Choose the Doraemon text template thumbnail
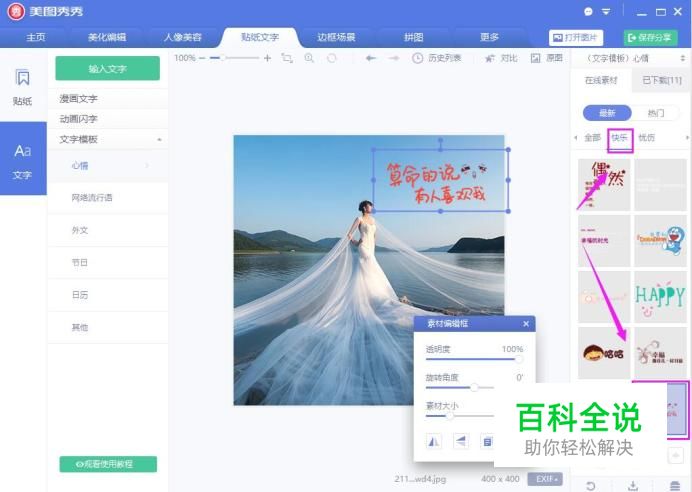The height and width of the screenshot is (492, 692). pyautogui.click(x=661, y=241)
